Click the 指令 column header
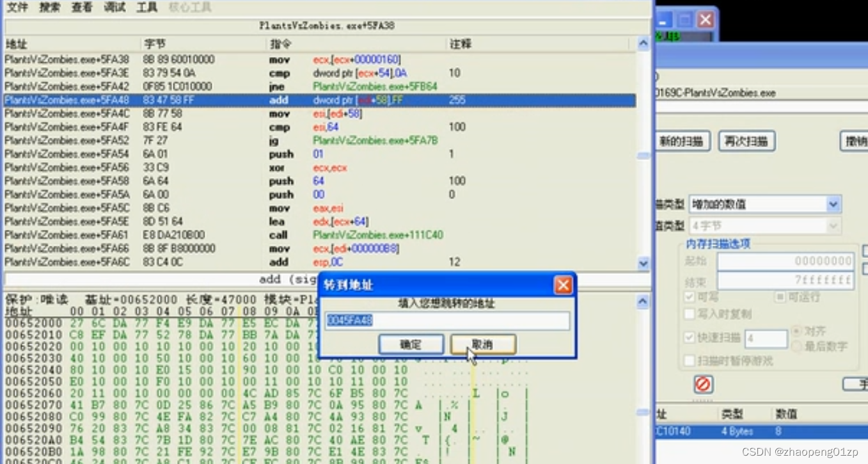868x464 pixels. (x=356, y=44)
